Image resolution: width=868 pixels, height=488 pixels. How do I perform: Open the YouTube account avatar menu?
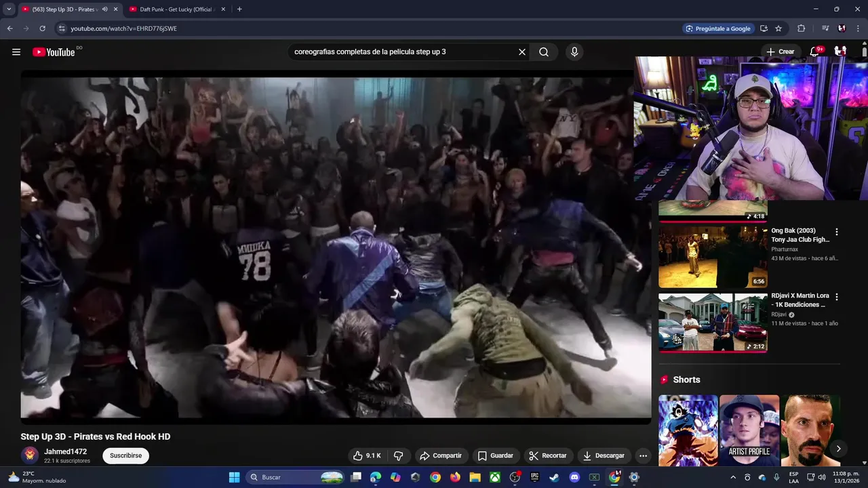click(840, 52)
